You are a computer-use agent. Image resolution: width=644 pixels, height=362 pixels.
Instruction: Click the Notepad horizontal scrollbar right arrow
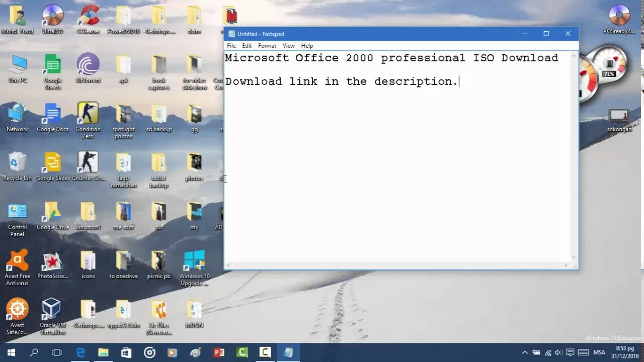[x=566, y=265]
